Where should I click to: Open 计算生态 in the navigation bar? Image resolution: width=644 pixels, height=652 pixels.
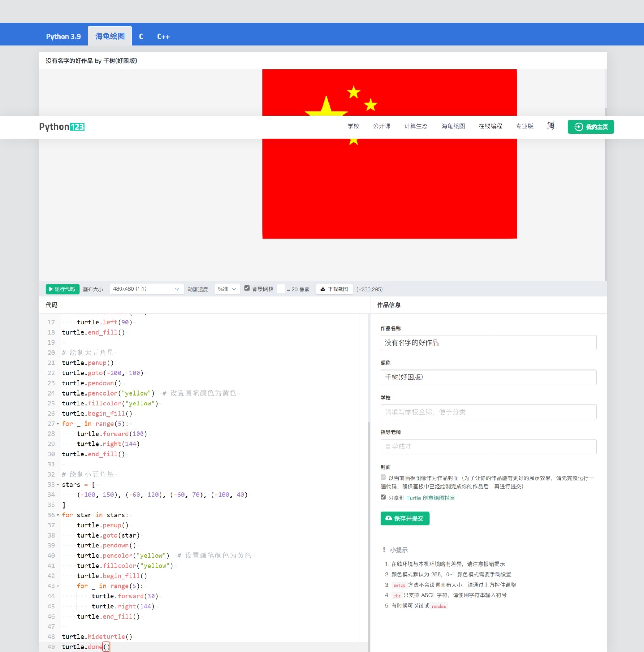[416, 126]
